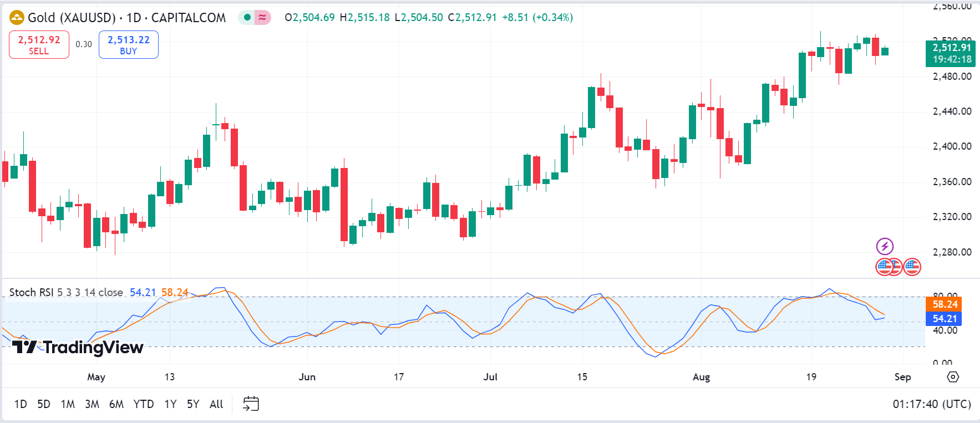Screen dimensions: 980x423
Task: Click the purple lightning bolt event icon
Action: [885, 246]
